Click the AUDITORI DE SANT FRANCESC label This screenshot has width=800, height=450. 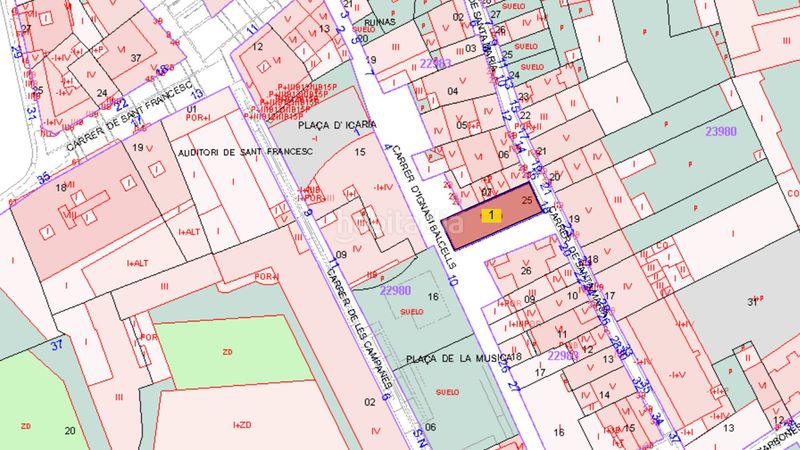coord(245,153)
